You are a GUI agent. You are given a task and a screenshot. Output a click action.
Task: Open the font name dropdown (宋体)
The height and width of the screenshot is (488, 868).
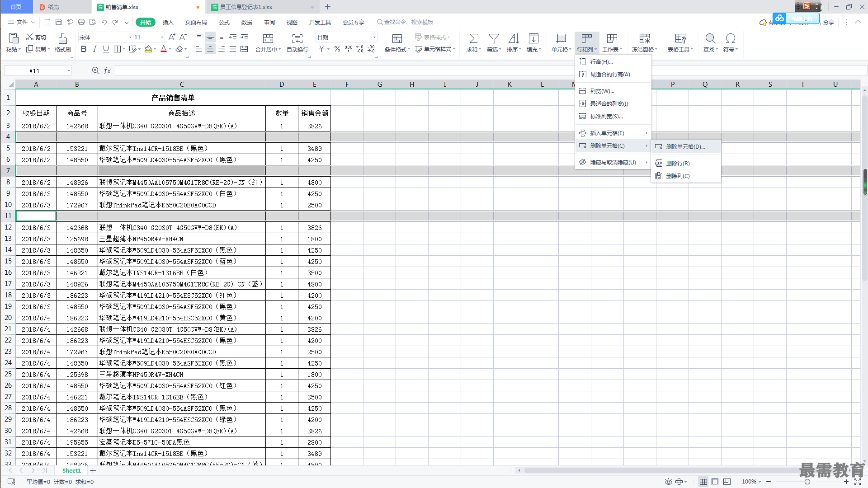click(x=130, y=38)
